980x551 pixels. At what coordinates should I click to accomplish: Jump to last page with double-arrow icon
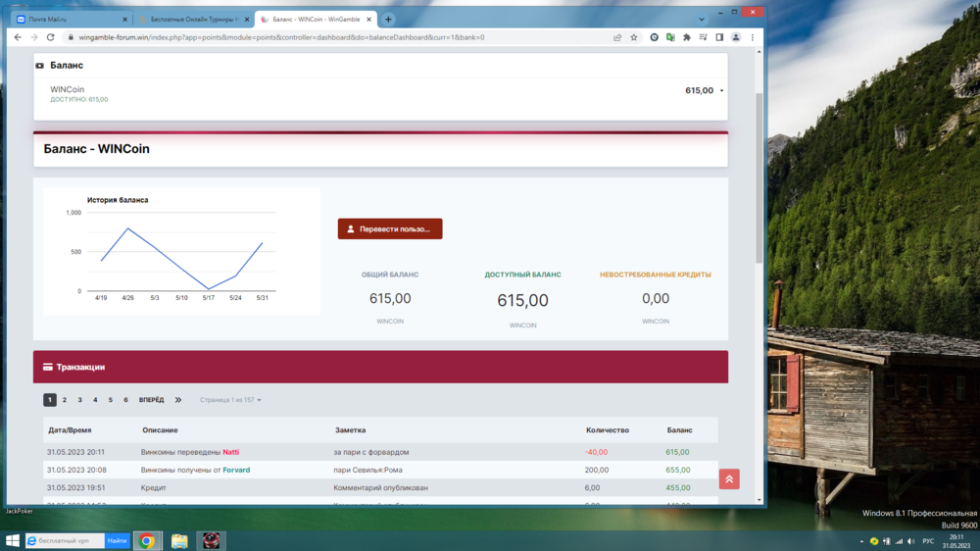pyautogui.click(x=178, y=400)
